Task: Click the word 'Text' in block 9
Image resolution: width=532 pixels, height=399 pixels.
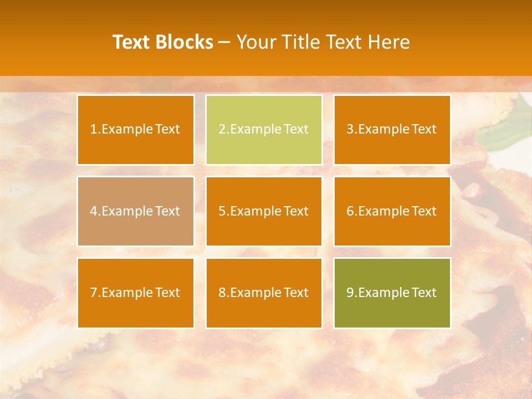Action: 424,293
